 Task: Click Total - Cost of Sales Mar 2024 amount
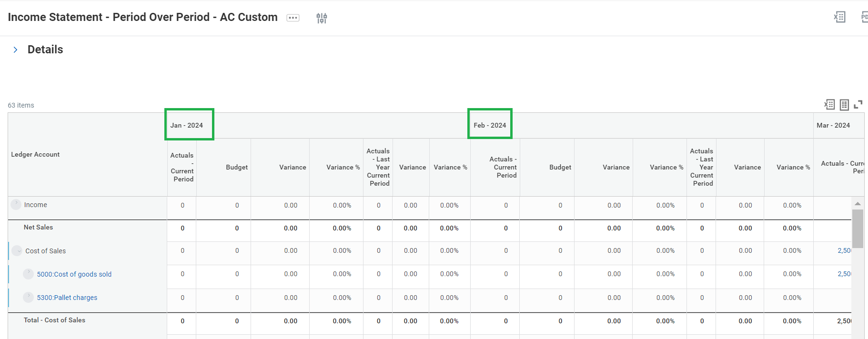844,321
